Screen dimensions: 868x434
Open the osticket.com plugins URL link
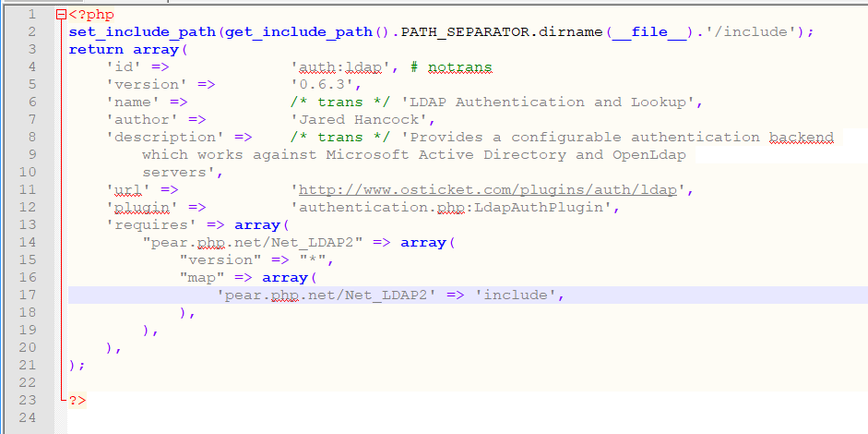pos(488,190)
